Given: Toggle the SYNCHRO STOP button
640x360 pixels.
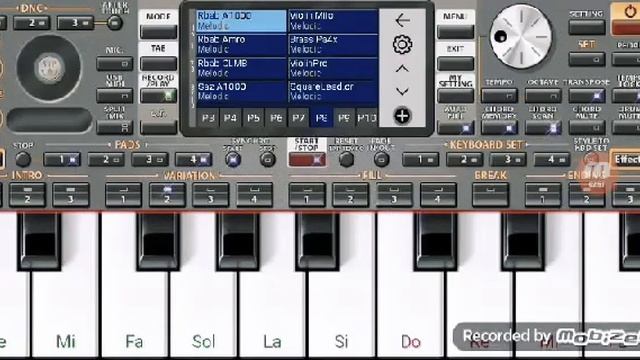Looking at the screenshot, I should tap(268, 159).
